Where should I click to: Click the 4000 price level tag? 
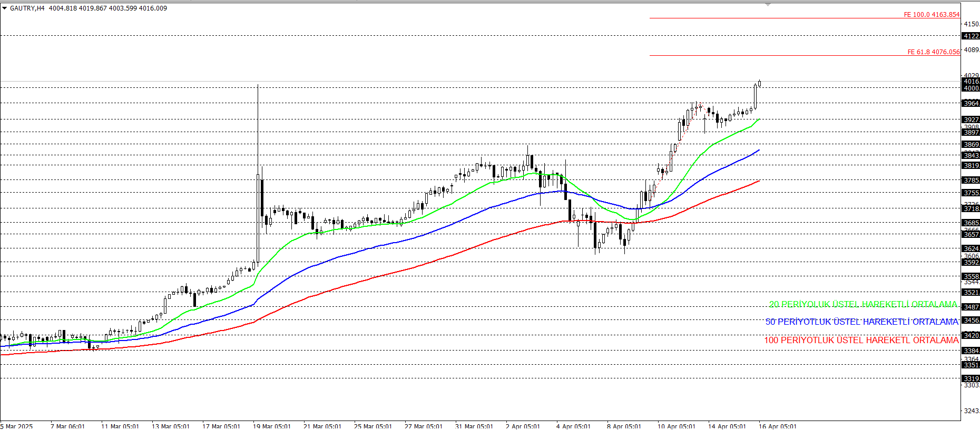pos(971,88)
